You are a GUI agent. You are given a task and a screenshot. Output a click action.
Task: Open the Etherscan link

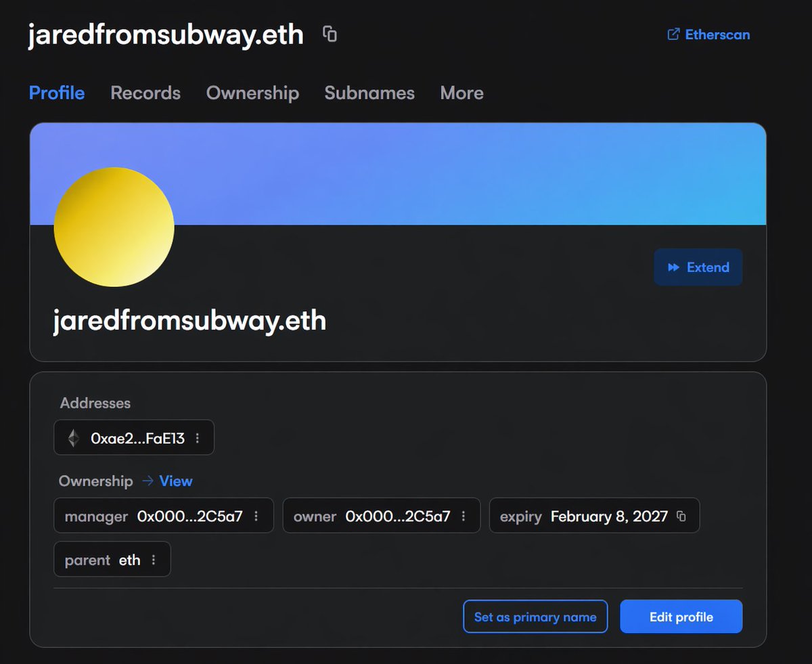click(x=708, y=35)
